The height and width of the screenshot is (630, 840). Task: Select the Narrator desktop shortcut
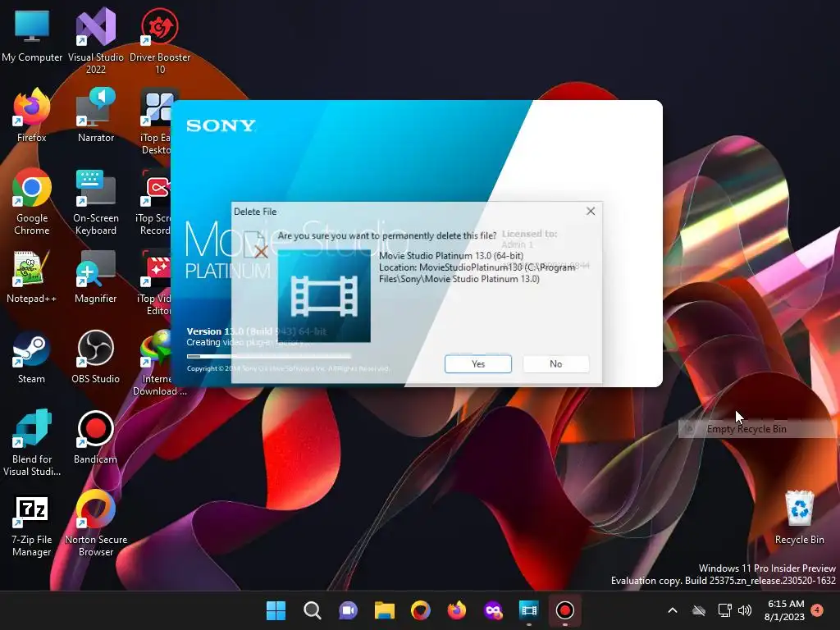point(96,116)
